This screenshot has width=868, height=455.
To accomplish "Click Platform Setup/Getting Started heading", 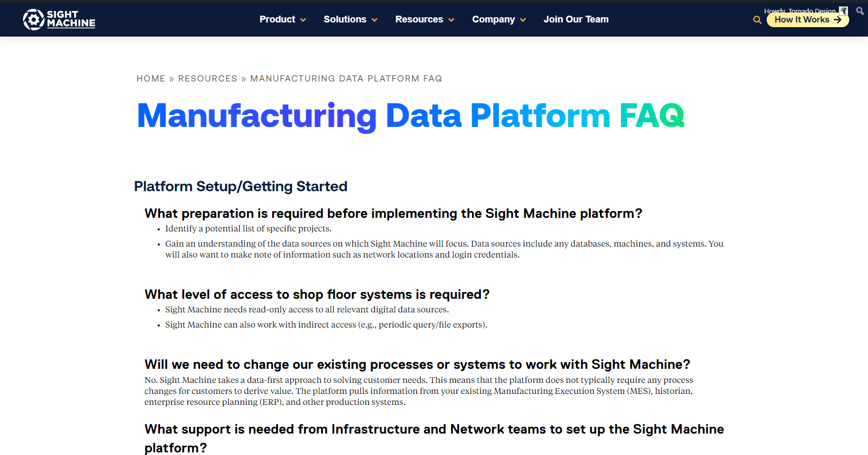I will click(x=241, y=186).
